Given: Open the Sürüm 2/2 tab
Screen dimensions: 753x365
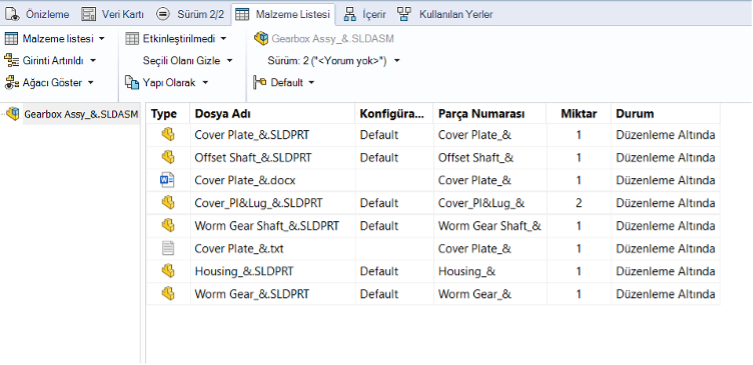Looking at the screenshot, I should pos(191,14).
